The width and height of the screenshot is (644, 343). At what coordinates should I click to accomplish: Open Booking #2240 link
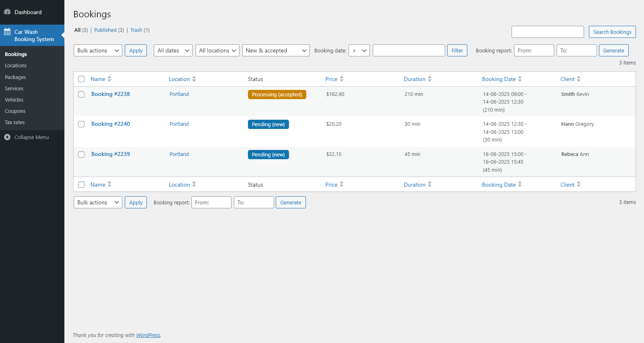pyautogui.click(x=111, y=124)
